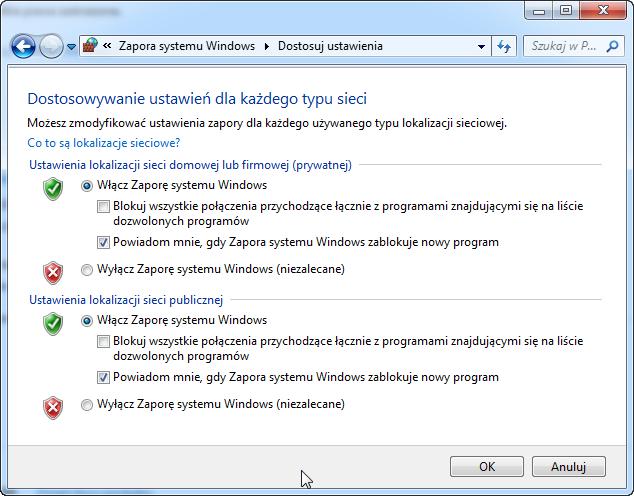
Task: Open the recent pages dropdown arrow
Action: point(71,47)
